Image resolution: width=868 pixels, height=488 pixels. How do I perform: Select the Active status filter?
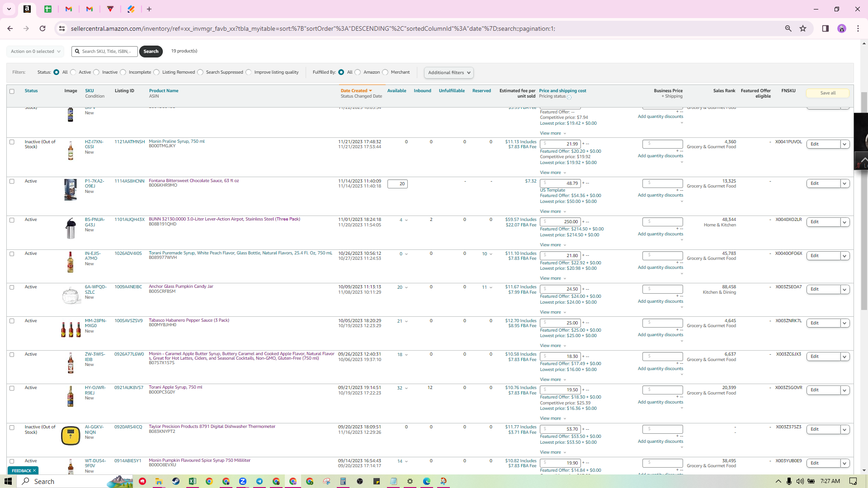(x=73, y=72)
